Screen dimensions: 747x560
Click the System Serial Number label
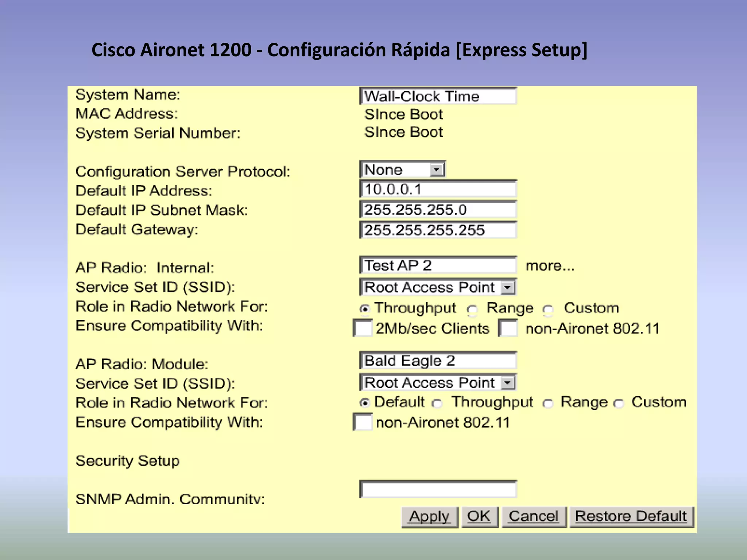click(158, 133)
